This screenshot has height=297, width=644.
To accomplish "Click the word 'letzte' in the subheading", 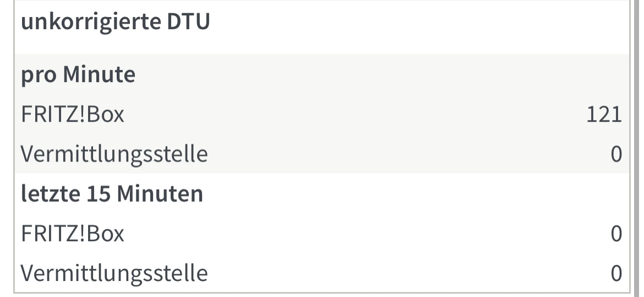I will pos(46,194).
